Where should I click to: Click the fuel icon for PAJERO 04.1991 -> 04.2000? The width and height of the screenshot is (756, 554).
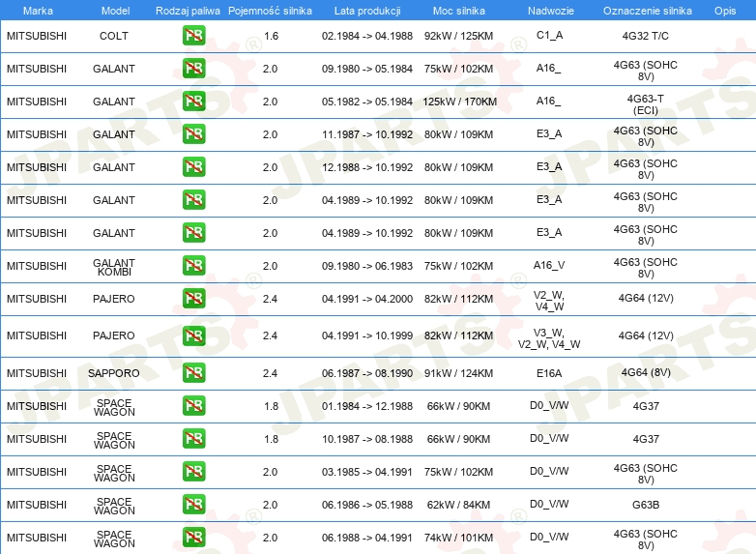click(193, 299)
